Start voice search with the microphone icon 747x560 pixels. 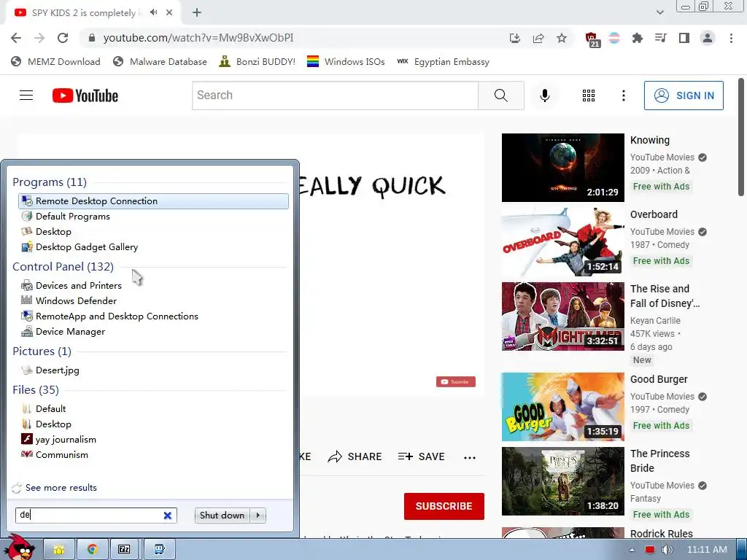pyautogui.click(x=544, y=96)
